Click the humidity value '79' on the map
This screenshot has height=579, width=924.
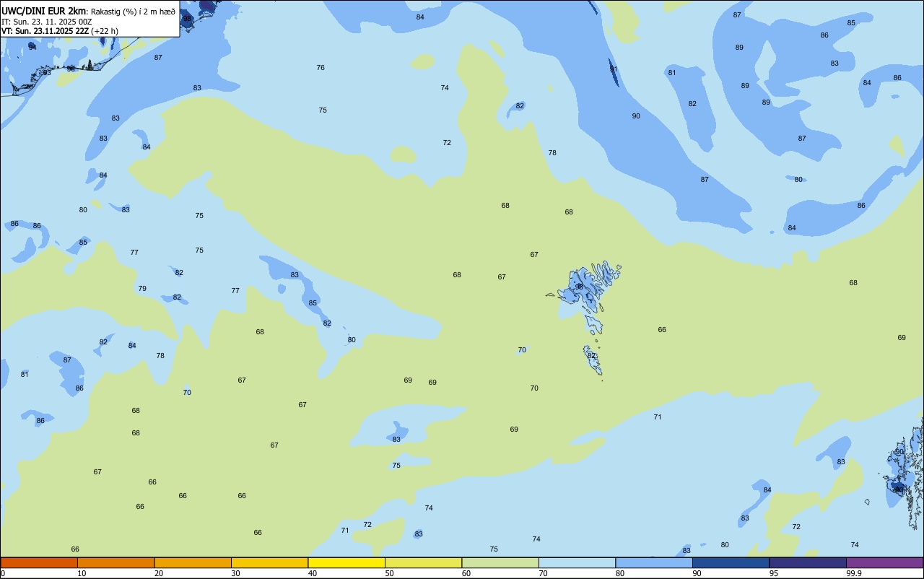click(142, 289)
